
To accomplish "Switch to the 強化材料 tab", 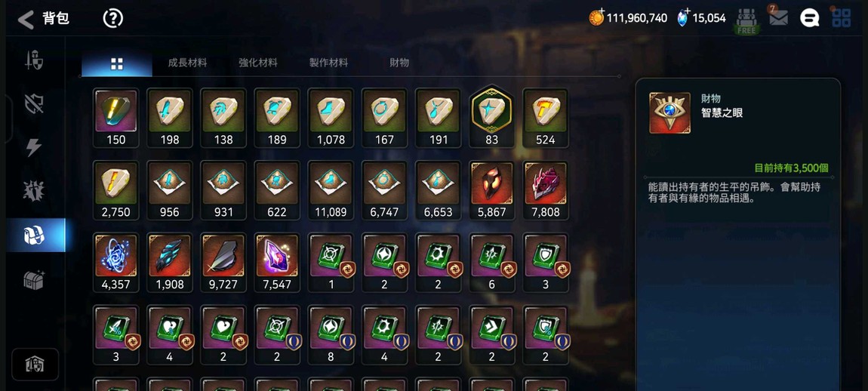I will [x=258, y=63].
